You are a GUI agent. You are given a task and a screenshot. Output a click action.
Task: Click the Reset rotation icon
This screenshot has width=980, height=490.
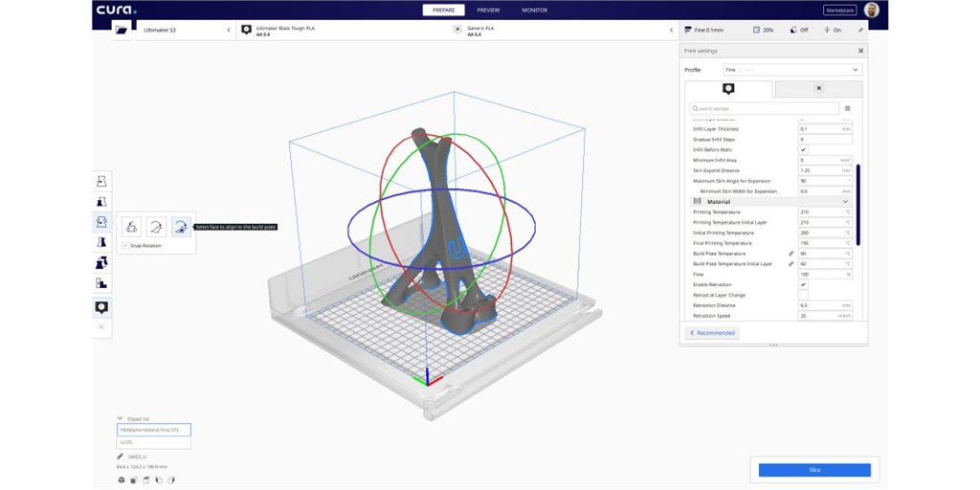coord(132,227)
